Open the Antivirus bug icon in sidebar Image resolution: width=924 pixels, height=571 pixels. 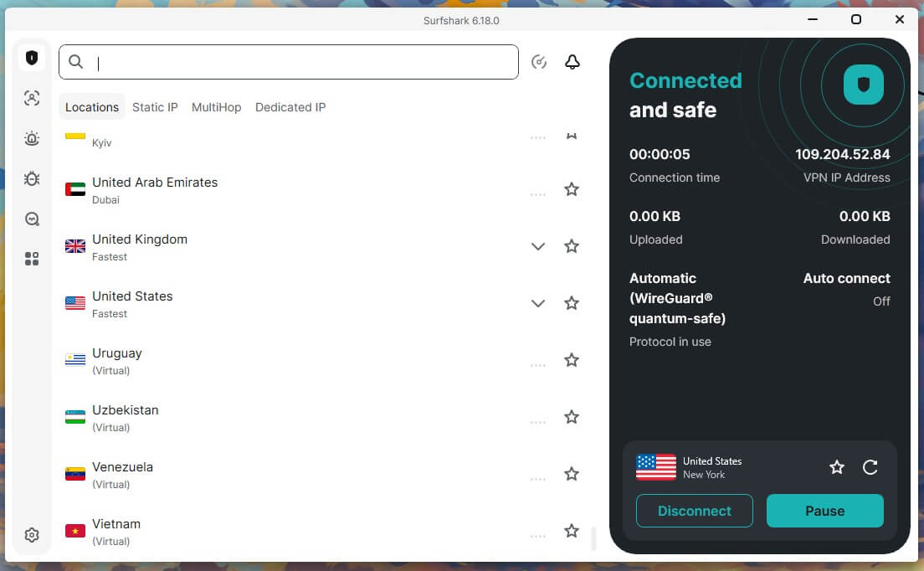click(x=32, y=178)
